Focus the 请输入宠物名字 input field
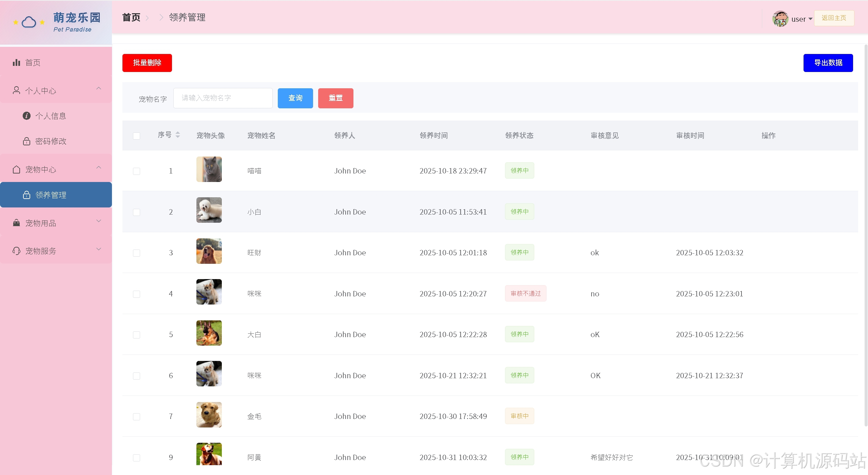 point(223,98)
